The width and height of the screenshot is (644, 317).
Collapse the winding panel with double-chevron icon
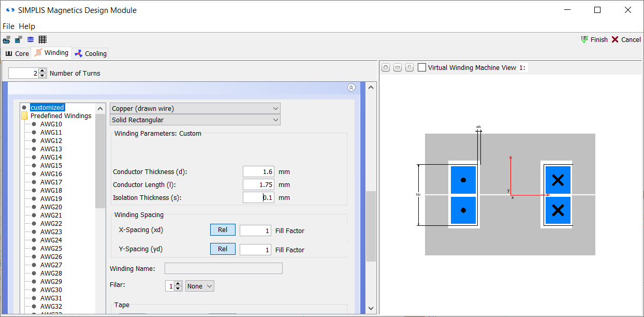[352, 88]
